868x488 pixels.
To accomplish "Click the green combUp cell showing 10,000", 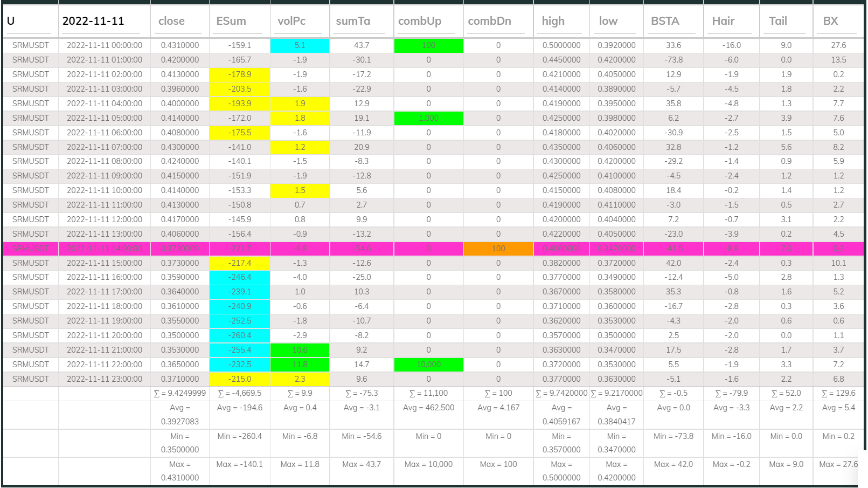I will (428, 365).
